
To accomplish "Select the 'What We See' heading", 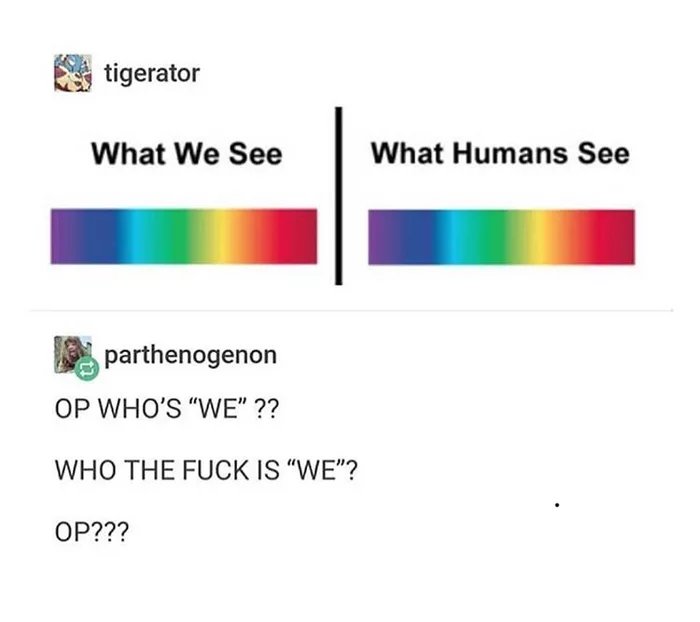I will pos(187,154).
